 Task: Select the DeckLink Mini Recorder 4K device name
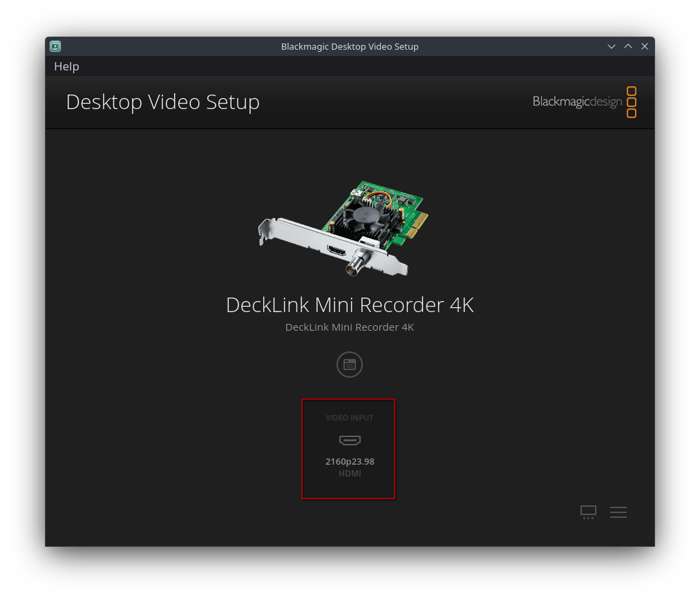(x=349, y=304)
